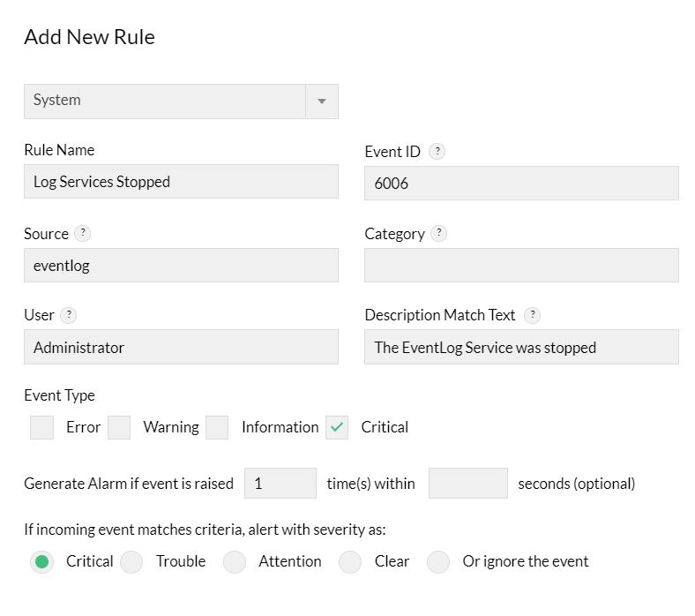Focus the Rule Name text field
The image size is (695, 616).
coord(181,182)
